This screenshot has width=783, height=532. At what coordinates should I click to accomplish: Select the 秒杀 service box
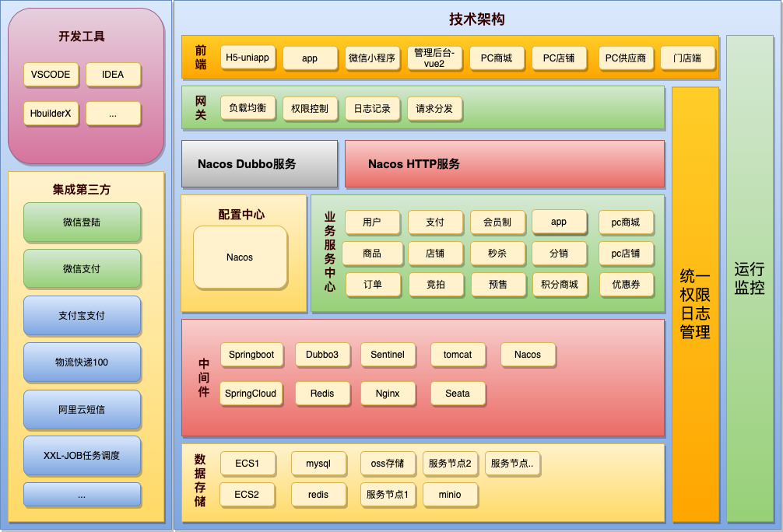[x=497, y=254]
